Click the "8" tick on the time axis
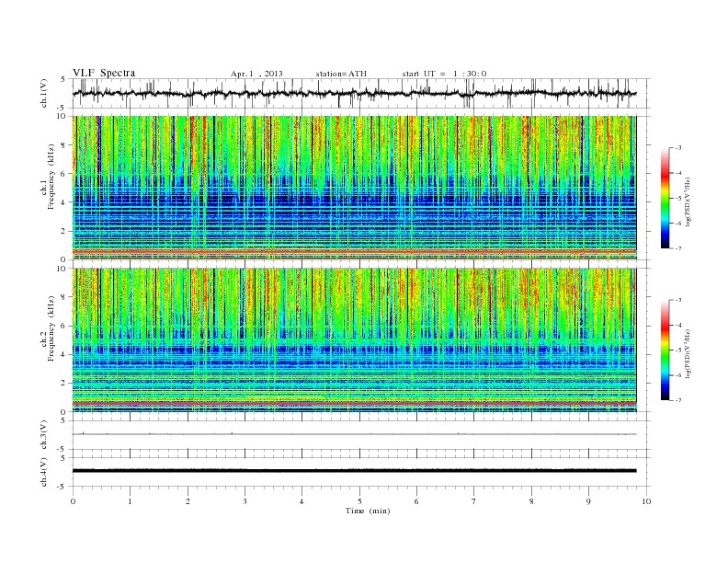Screen dimensions: 728x563 pyautogui.click(x=531, y=501)
